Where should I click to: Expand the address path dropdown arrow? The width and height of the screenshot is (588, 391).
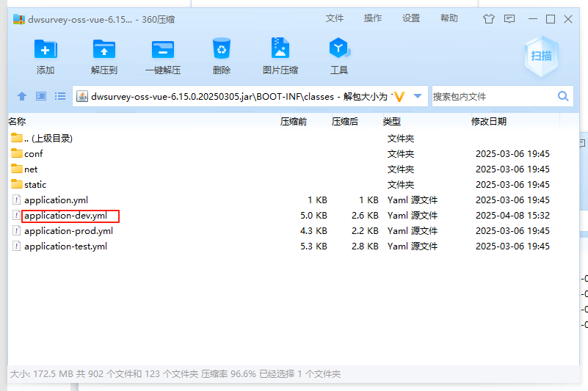[418, 96]
